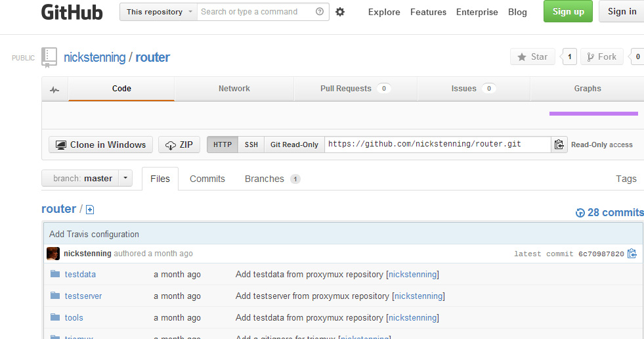Copy latest commit SHA clipboard icon
Image resolution: width=644 pixels, height=339 pixels.
632,254
